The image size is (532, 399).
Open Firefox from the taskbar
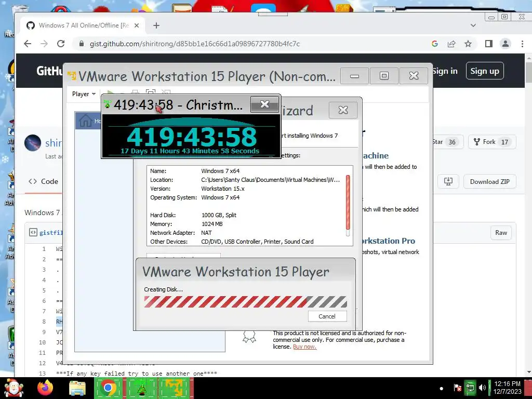(x=45, y=388)
